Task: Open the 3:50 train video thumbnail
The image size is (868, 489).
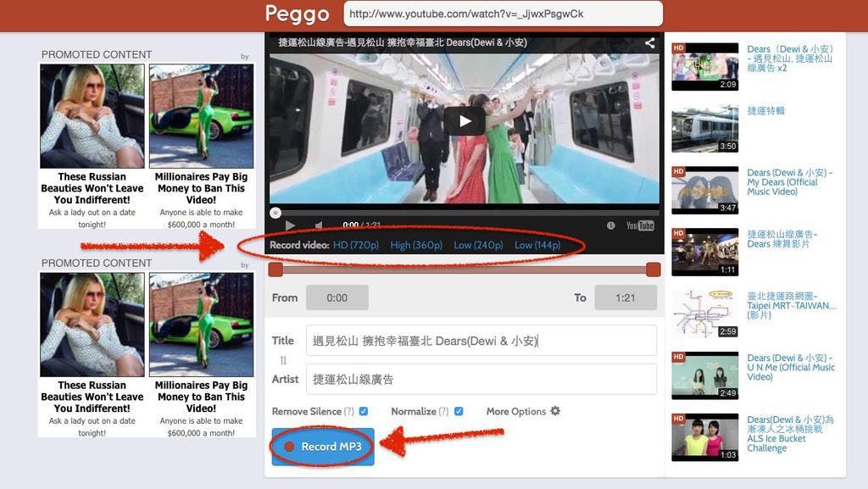Action: (x=704, y=128)
